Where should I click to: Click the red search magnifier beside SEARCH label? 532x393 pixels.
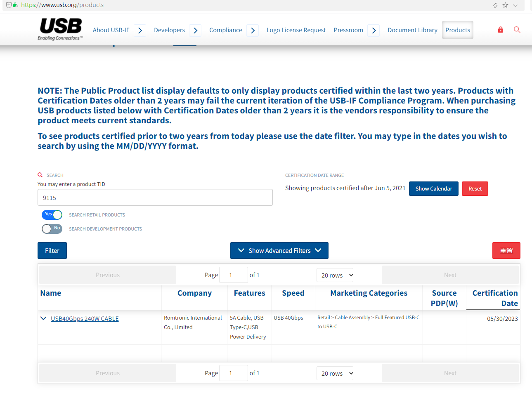tap(40, 175)
